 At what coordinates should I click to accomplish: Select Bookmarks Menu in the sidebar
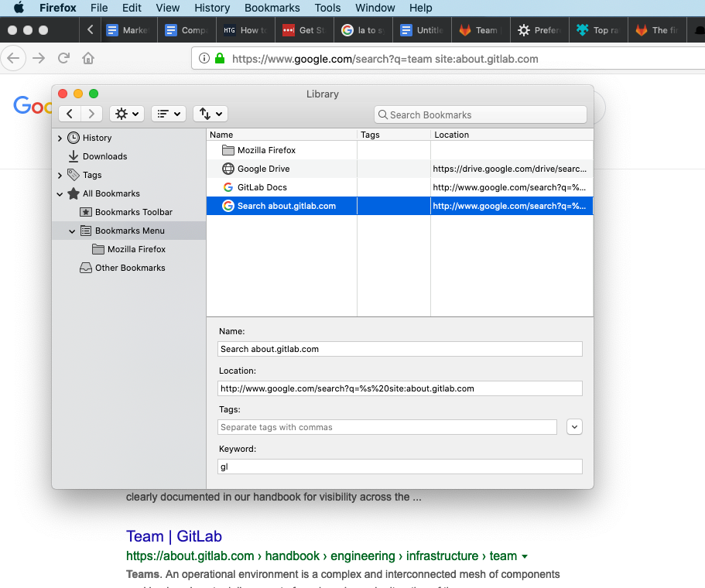point(129,231)
